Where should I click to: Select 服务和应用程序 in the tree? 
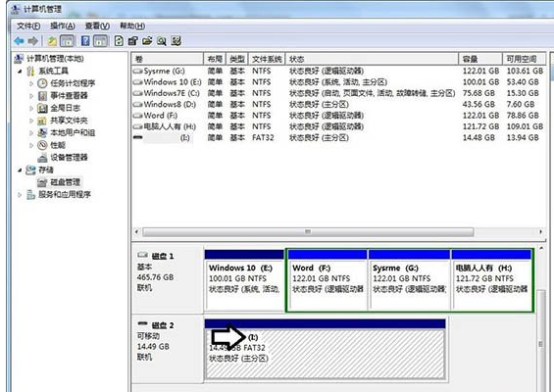pos(59,195)
